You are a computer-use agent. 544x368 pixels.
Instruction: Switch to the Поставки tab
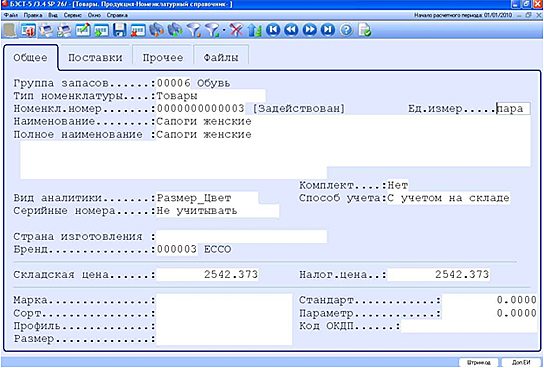(x=95, y=58)
